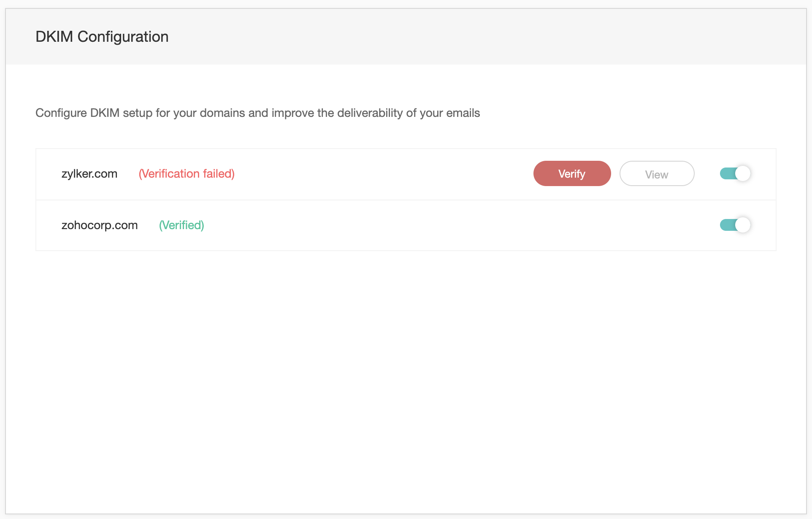Select the zohocorp.com domain name
The height and width of the screenshot is (519, 812).
(100, 225)
